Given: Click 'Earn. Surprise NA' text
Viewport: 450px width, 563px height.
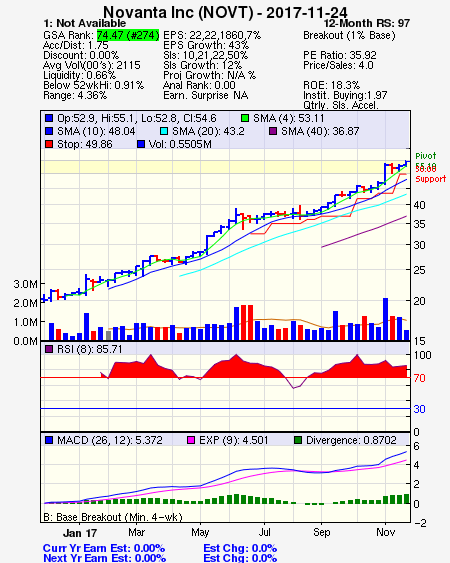Looking at the screenshot, I should pyautogui.click(x=205, y=96).
